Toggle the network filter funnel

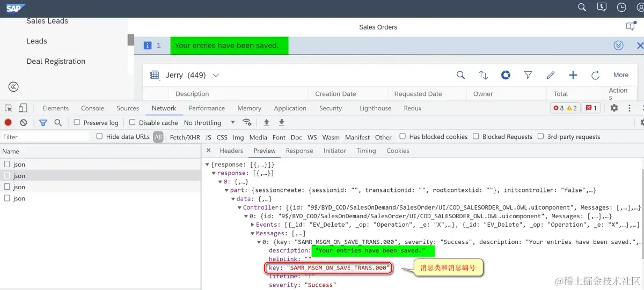point(43,123)
